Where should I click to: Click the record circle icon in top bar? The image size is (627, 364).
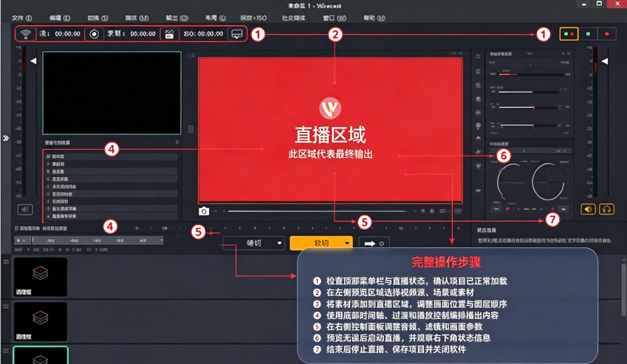tap(94, 34)
